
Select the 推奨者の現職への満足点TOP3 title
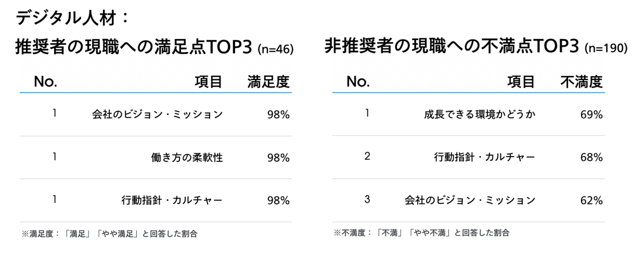tap(135, 46)
